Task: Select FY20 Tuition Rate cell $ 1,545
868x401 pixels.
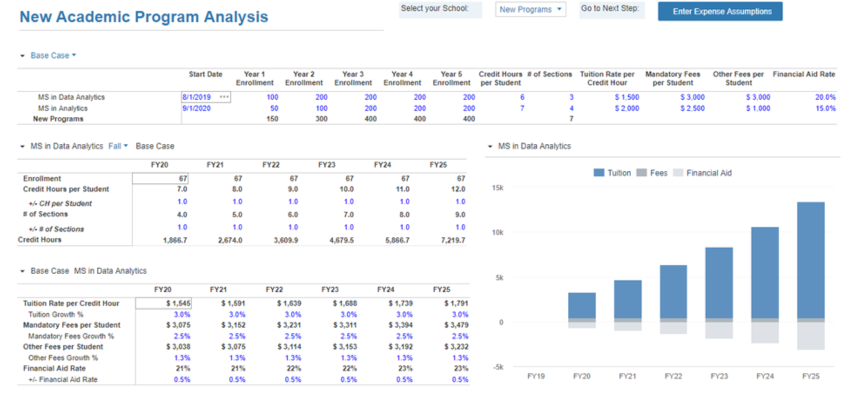Action: click(163, 303)
